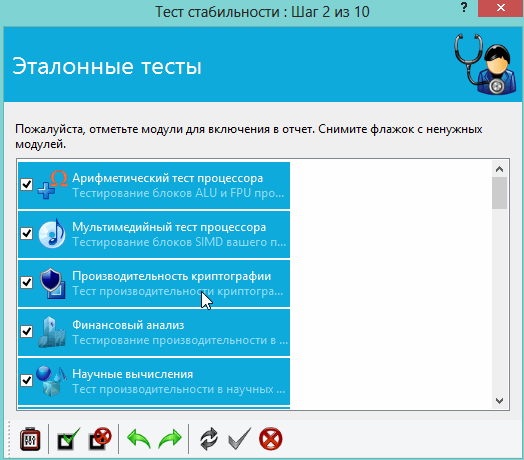Click the scrollbar down arrow in module list
The width and height of the screenshot is (524, 460).
point(500,400)
